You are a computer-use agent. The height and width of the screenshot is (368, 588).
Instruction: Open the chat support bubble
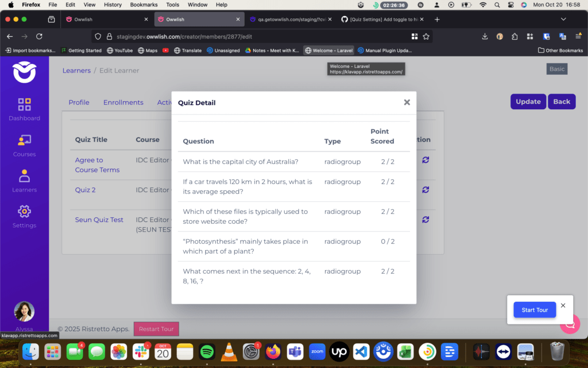(570, 324)
